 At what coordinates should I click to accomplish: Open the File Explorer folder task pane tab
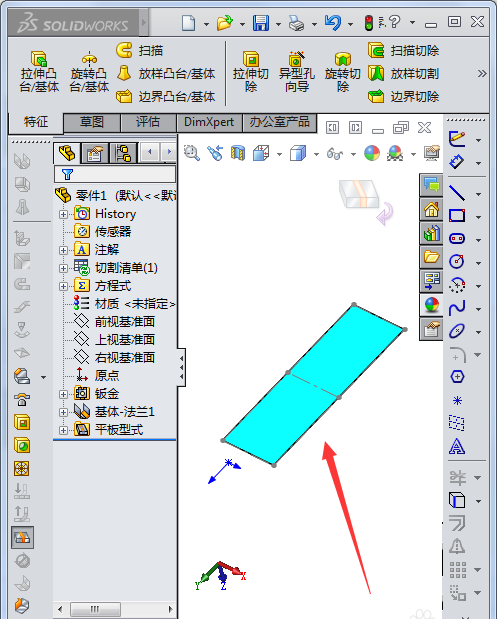(431, 257)
